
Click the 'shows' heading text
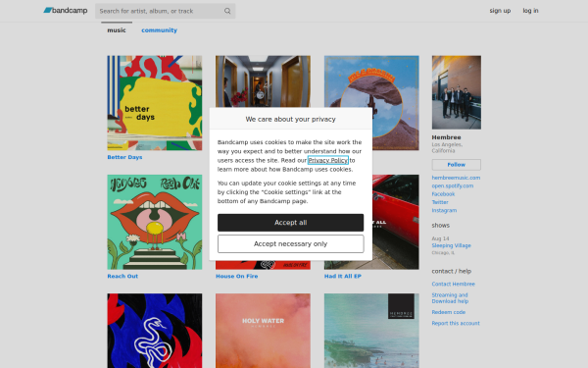tap(441, 226)
